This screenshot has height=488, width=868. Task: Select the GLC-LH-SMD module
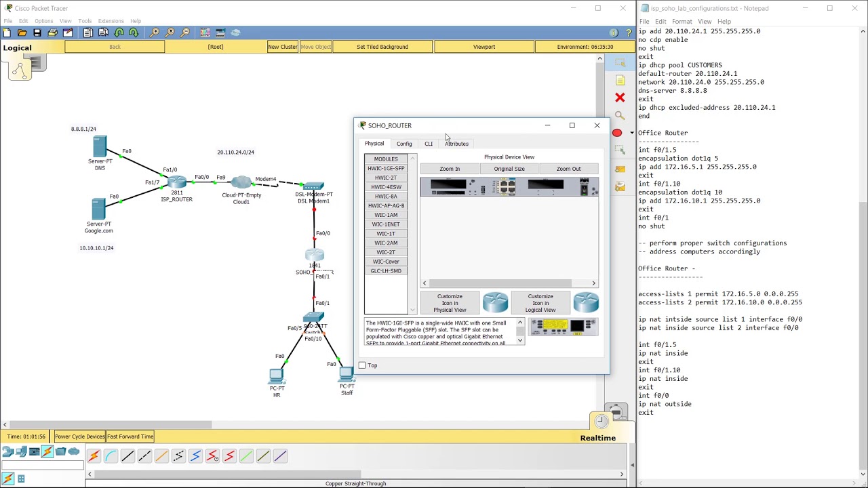pyautogui.click(x=386, y=271)
